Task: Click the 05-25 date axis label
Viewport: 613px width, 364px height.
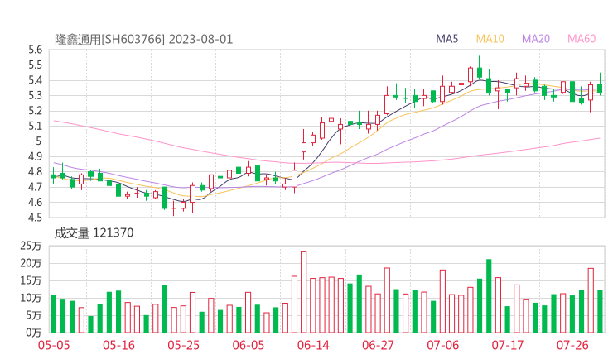Action: (x=183, y=345)
